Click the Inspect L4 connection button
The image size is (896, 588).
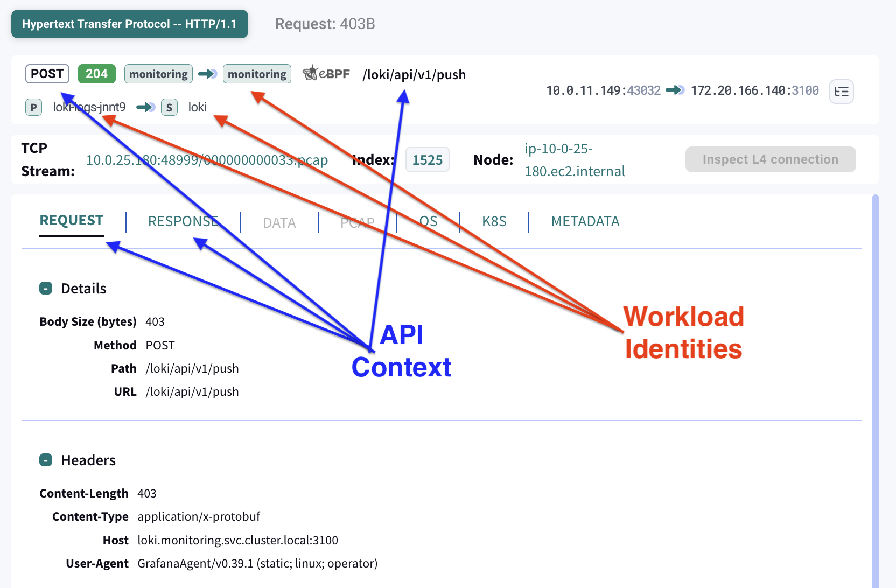(x=770, y=159)
